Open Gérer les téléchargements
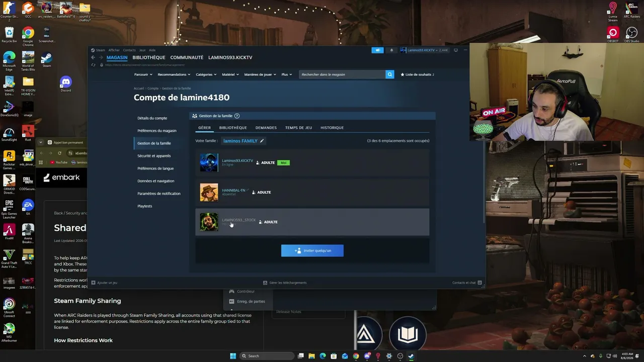644x362 pixels. tap(285, 283)
